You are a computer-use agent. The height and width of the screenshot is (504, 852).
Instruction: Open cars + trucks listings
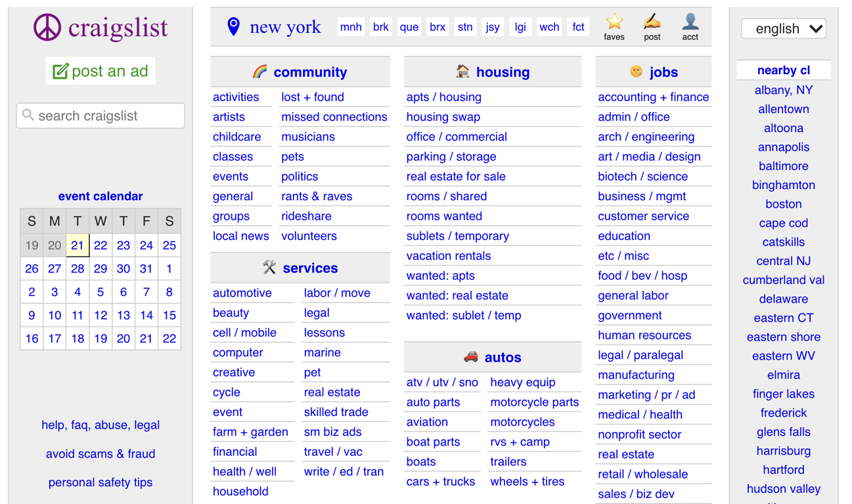(x=440, y=481)
